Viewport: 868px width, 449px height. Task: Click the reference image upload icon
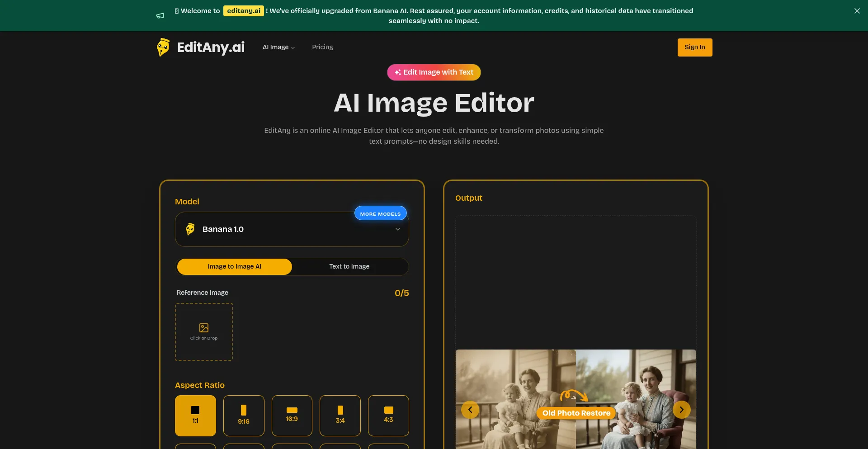tap(204, 327)
